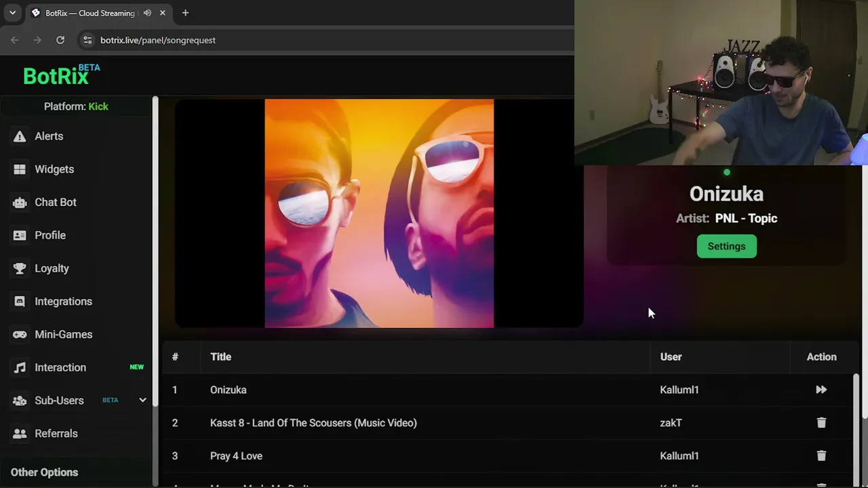This screenshot has height=488, width=868.
Task: Go forward in browser history
Action: coord(37,40)
